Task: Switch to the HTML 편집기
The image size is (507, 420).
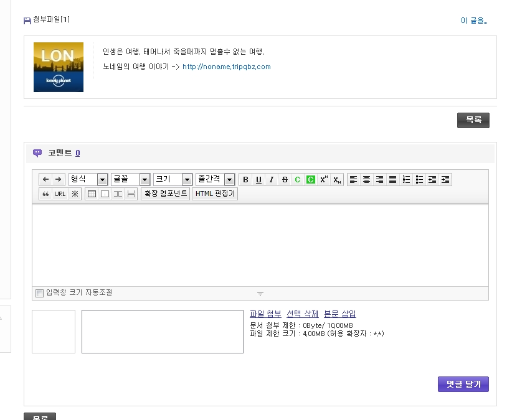Action: (x=215, y=194)
